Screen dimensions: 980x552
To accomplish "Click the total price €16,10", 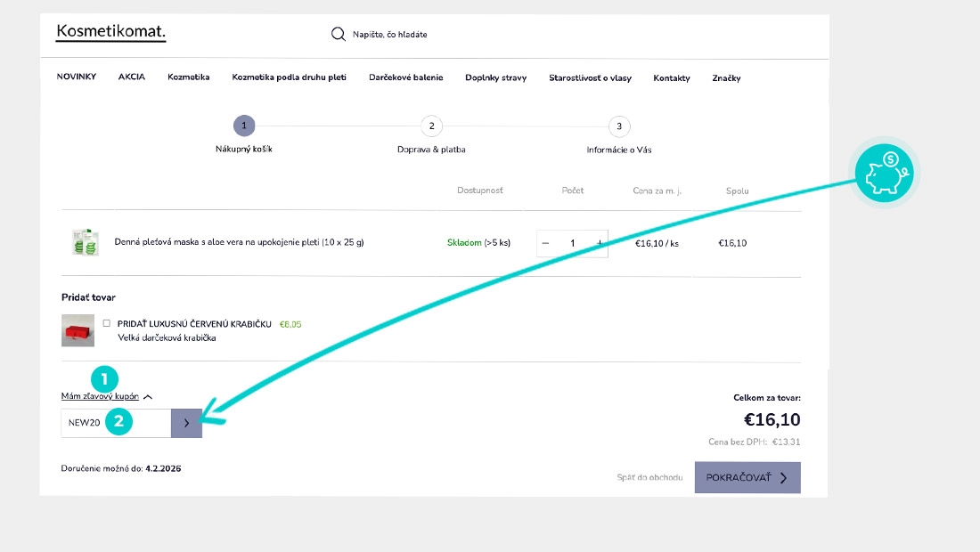I will 772,419.
